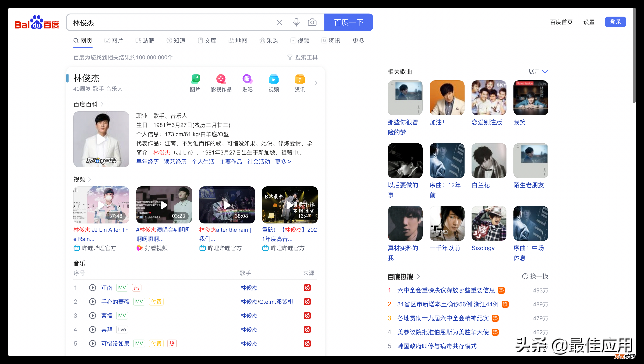Image resolution: width=644 pixels, height=364 pixels.
Task: Select the 网页 tab
Action: tap(83, 41)
